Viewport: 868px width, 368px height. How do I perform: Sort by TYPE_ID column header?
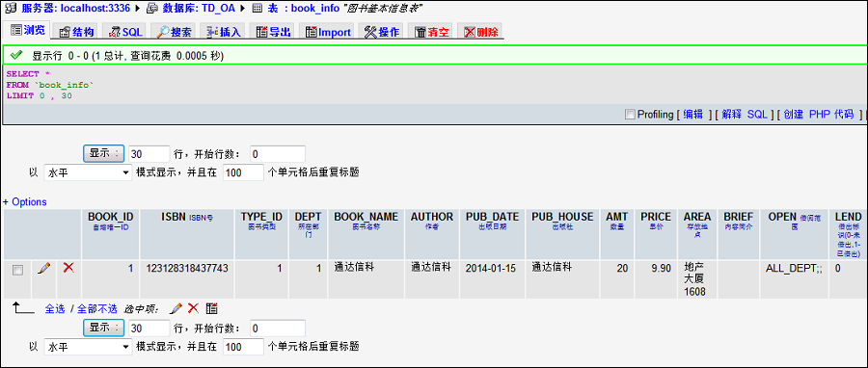click(x=261, y=217)
